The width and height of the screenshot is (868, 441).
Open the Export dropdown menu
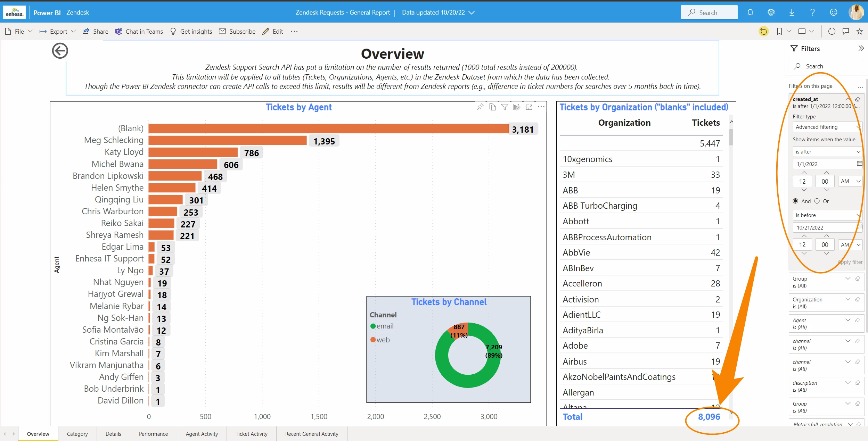pos(58,32)
